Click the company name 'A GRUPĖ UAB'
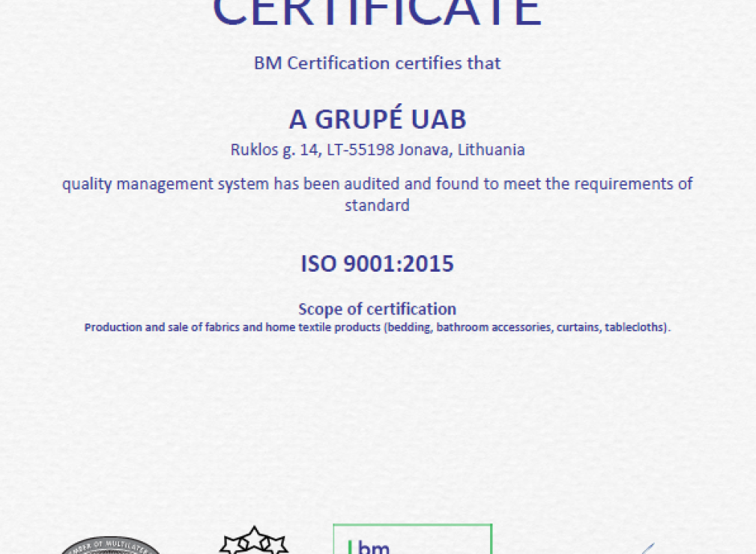The width and height of the screenshot is (756, 554). [x=378, y=118]
